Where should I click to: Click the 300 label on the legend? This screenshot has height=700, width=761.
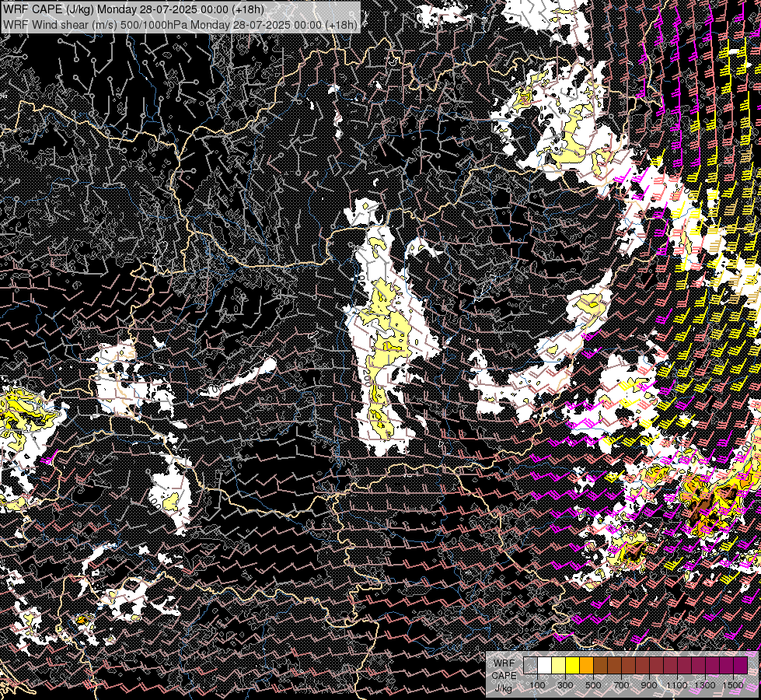pyautogui.click(x=565, y=685)
